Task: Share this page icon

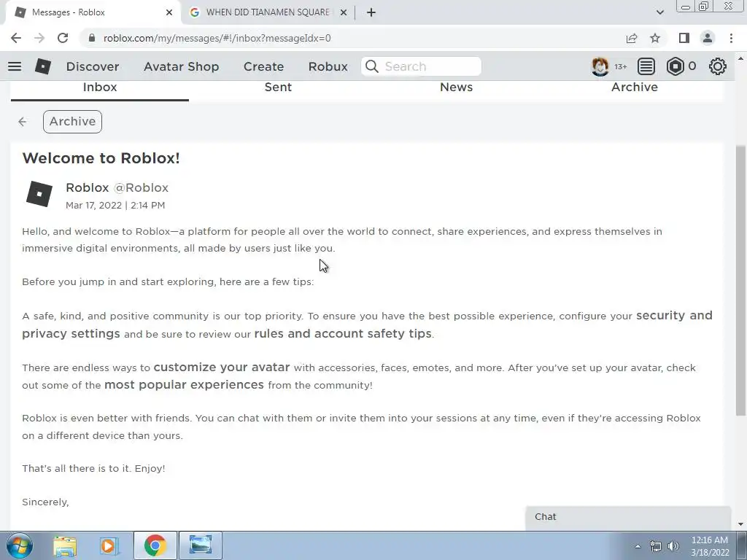Action: (632, 38)
